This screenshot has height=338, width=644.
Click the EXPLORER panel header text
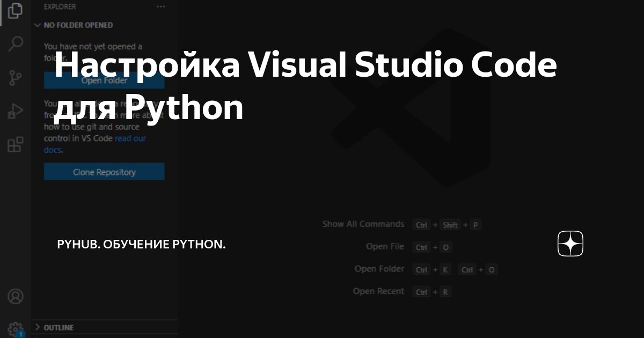click(x=60, y=7)
